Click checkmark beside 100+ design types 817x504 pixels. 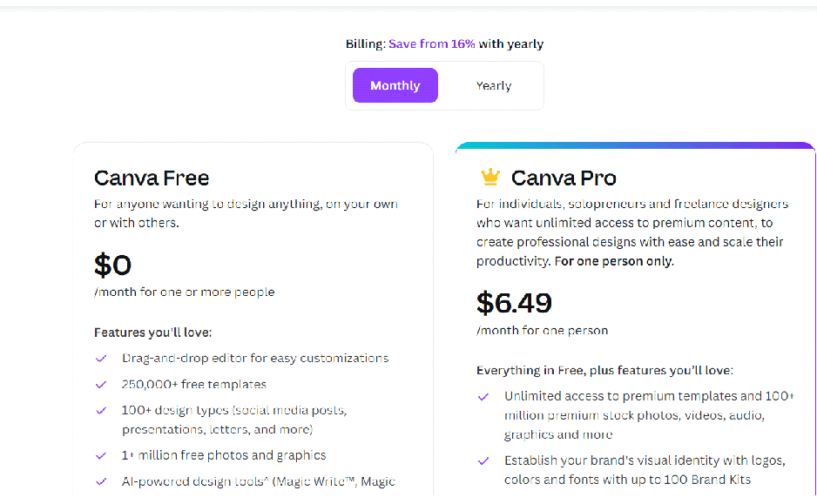tap(102, 410)
